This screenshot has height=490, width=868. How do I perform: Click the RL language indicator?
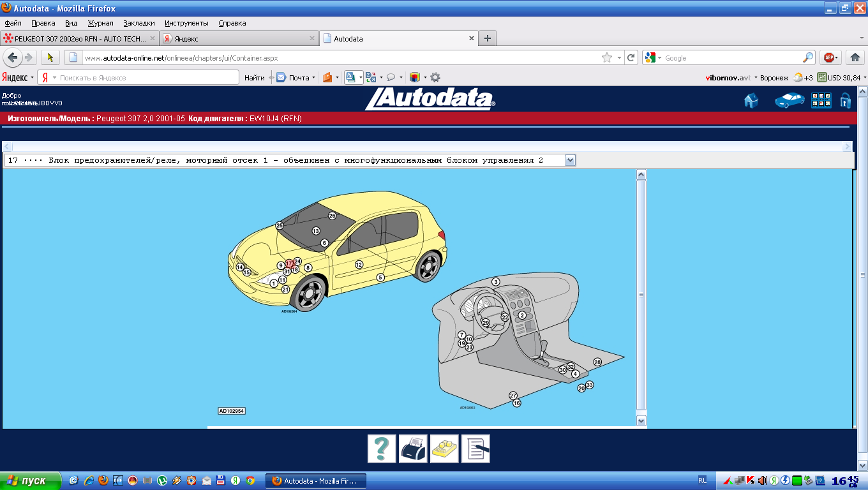702,480
